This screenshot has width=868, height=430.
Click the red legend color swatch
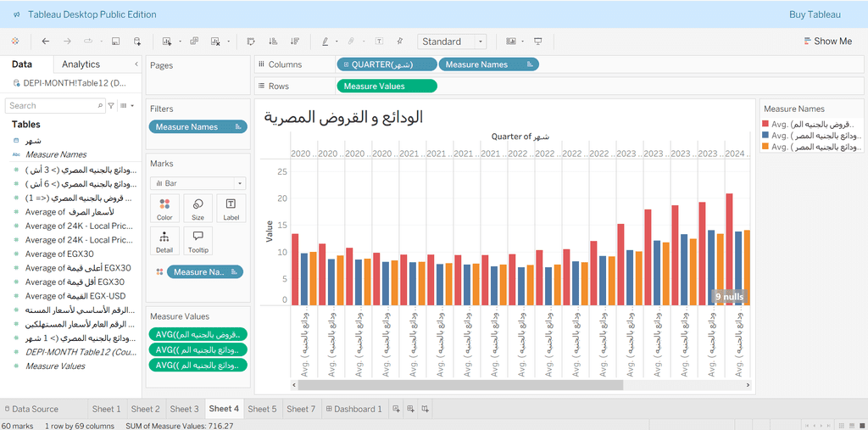[x=767, y=125]
